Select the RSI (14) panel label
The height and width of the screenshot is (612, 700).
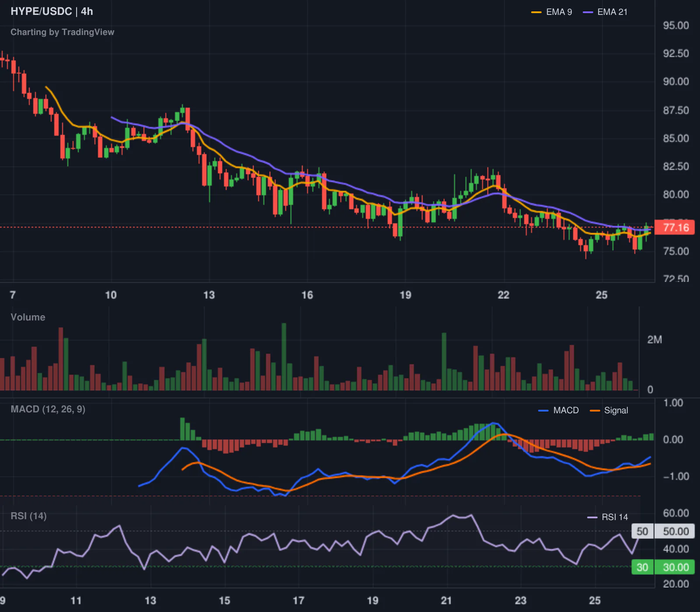28,516
